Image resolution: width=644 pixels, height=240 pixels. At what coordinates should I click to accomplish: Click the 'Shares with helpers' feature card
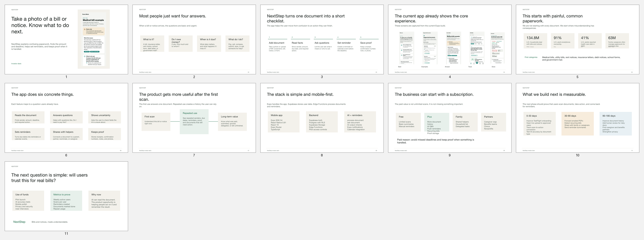pyautogui.click(x=66, y=134)
